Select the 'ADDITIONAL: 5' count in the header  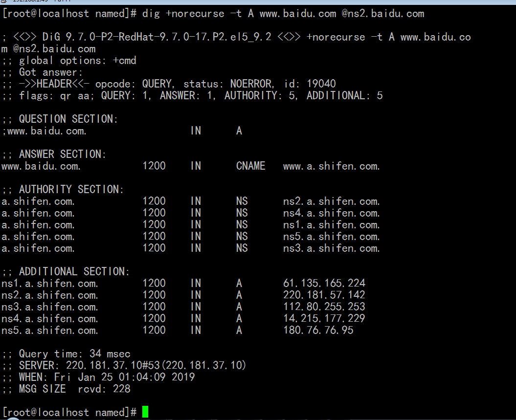click(344, 96)
